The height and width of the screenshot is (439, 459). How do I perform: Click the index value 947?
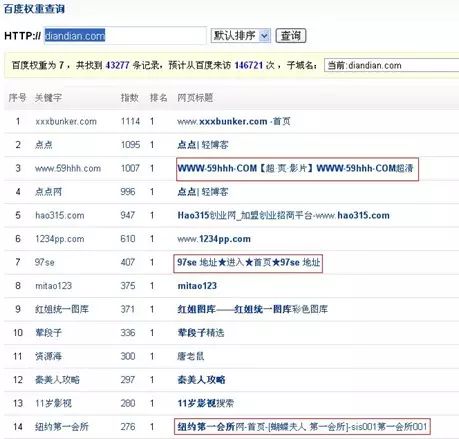tap(128, 215)
